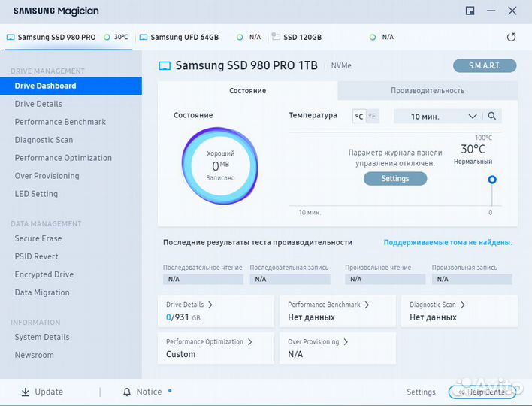Switch to the Состояние tab
Screen dimensions: 532x406
tap(248, 91)
